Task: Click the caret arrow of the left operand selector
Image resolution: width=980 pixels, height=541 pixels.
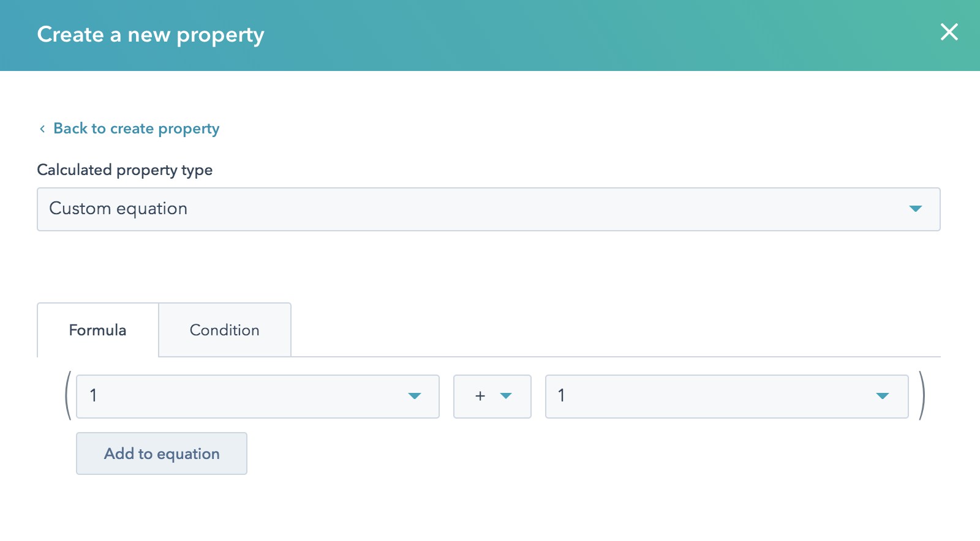Action: [415, 397]
